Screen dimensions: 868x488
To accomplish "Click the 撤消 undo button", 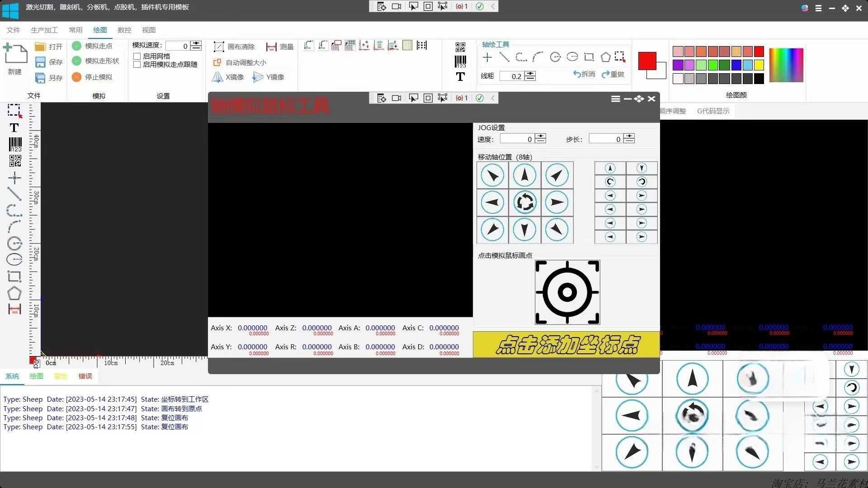I will click(x=584, y=74).
